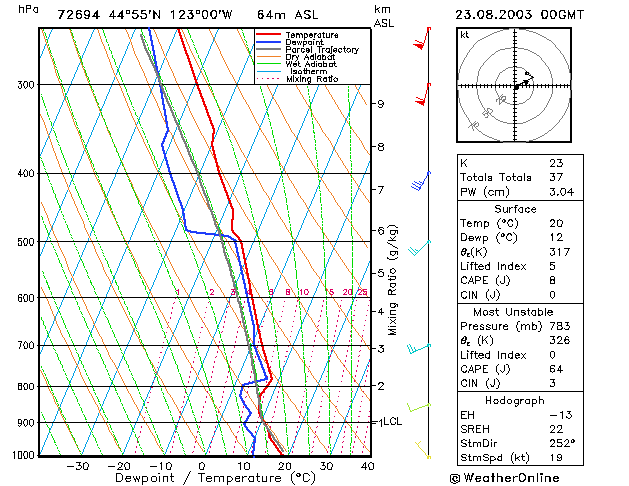Click the '3' km altitude label
629x486 pixels.
tap(380, 349)
